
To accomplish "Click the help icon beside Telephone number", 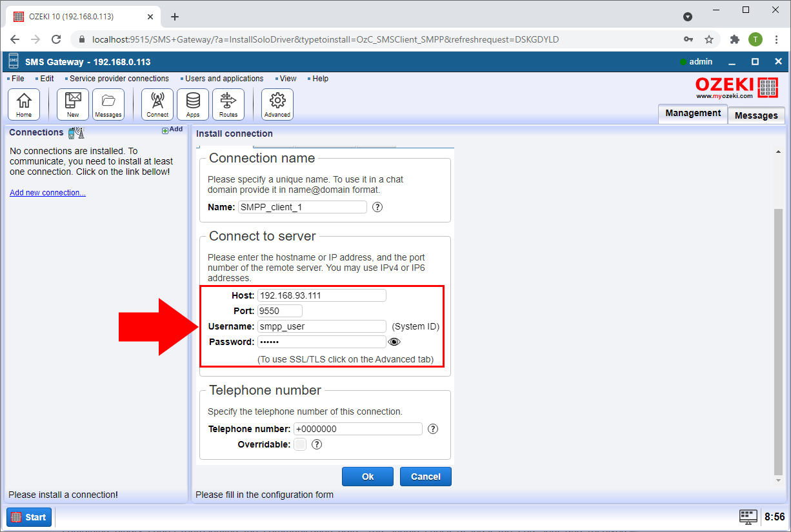I will click(x=433, y=429).
